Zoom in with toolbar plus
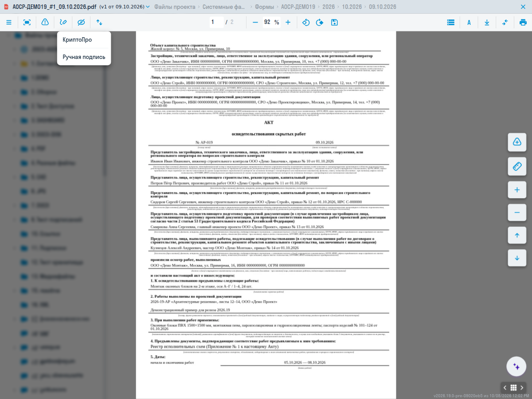The image size is (532, 399). pyautogui.click(x=288, y=22)
